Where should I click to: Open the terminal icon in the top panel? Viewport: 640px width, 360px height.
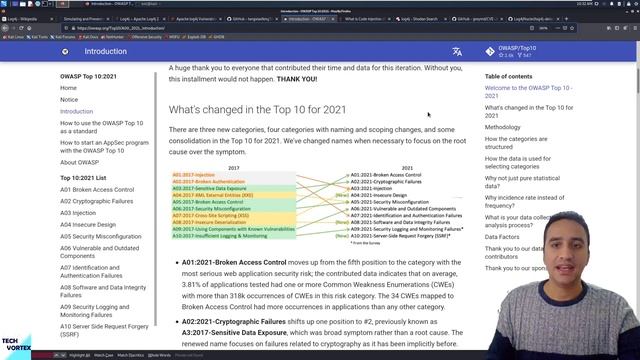pyautogui.click(x=44, y=4)
